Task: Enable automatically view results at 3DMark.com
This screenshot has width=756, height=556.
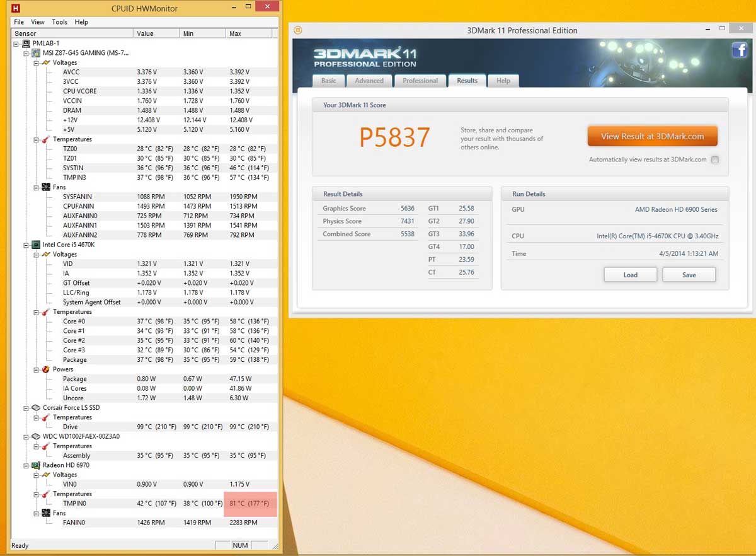Action: tap(715, 160)
